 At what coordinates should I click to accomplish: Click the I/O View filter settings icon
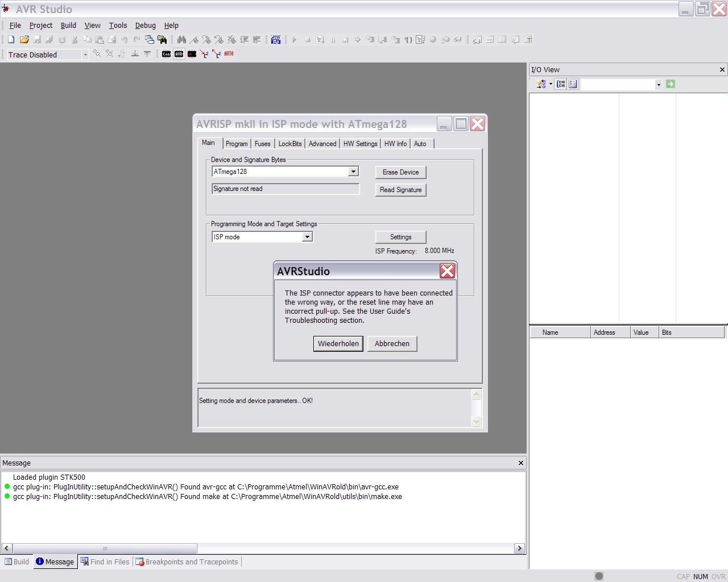point(541,84)
